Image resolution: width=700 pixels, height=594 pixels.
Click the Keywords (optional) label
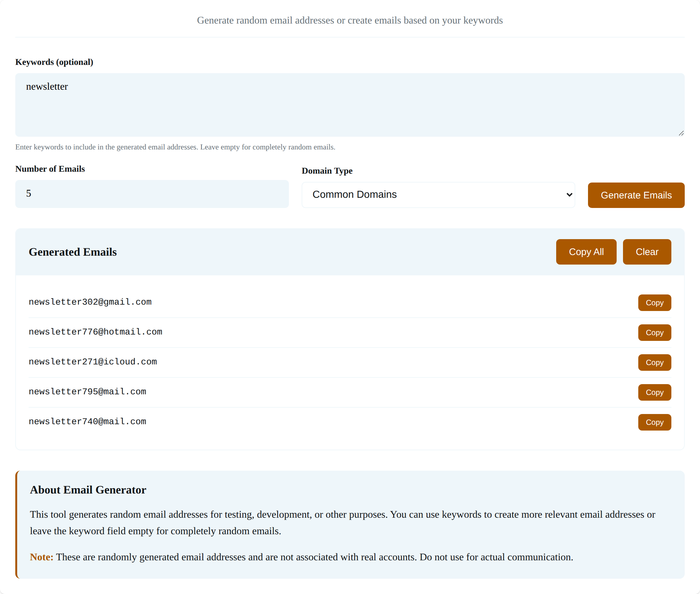point(54,62)
